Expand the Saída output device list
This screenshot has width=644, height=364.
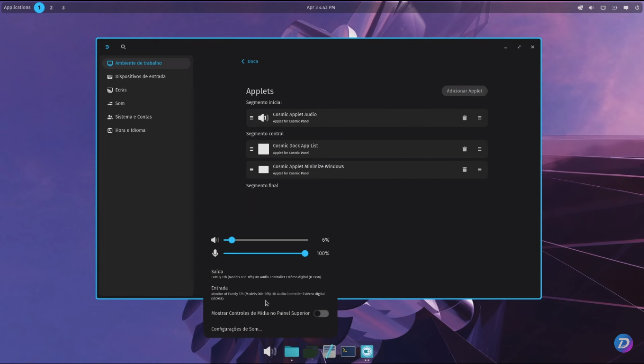click(x=270, y=274)
